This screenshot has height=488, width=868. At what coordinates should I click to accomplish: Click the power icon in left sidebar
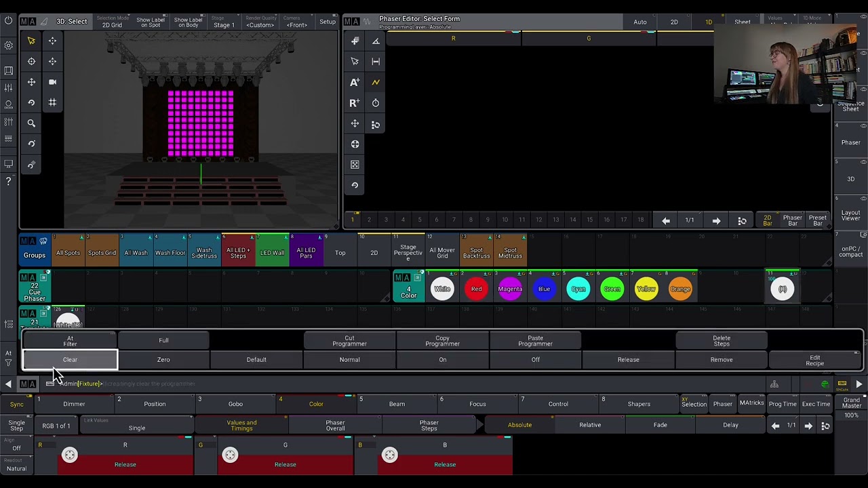coord(8,21)
